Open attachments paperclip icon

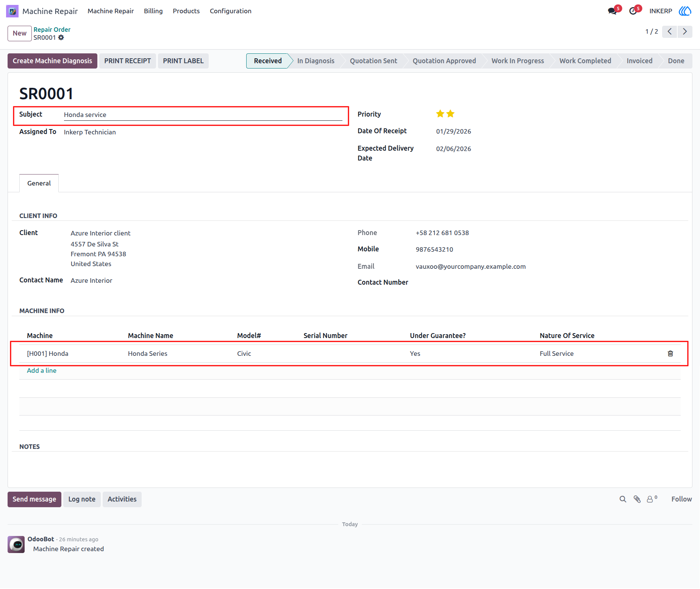[637, 499]
